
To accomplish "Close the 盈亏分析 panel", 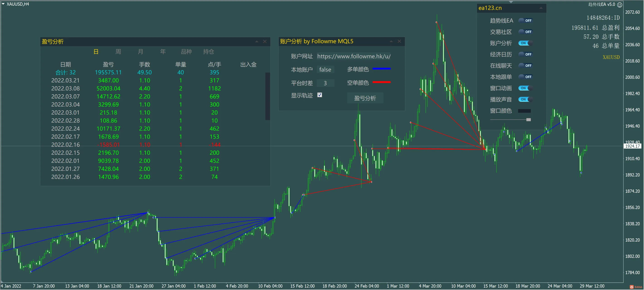I will pyautogui.click(x=265, y=41).
